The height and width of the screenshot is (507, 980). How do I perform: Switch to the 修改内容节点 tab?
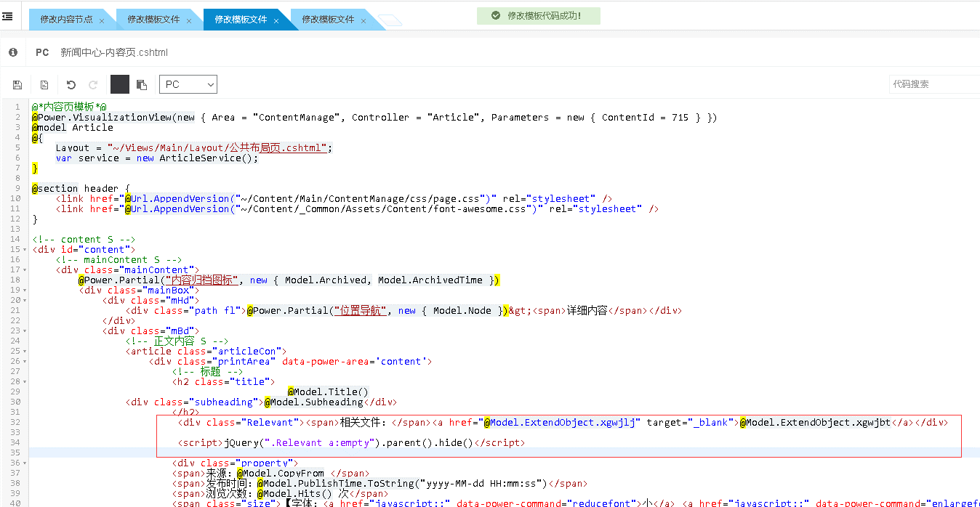[66, 20]
